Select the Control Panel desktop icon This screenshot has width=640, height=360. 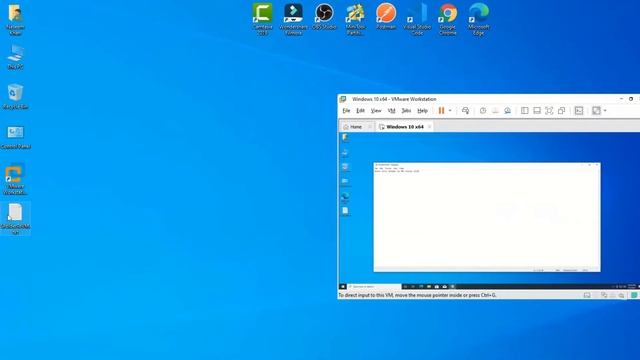click(x=16, y=137)
